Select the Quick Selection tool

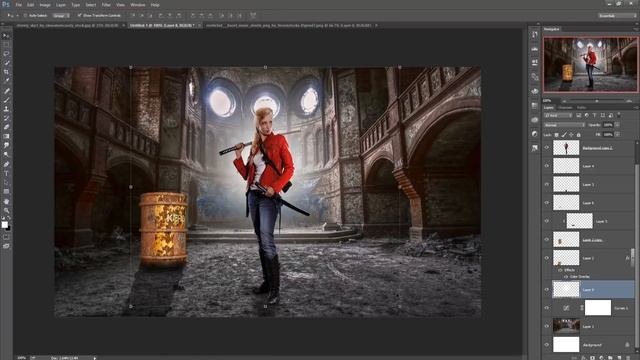tap(6, 63)
